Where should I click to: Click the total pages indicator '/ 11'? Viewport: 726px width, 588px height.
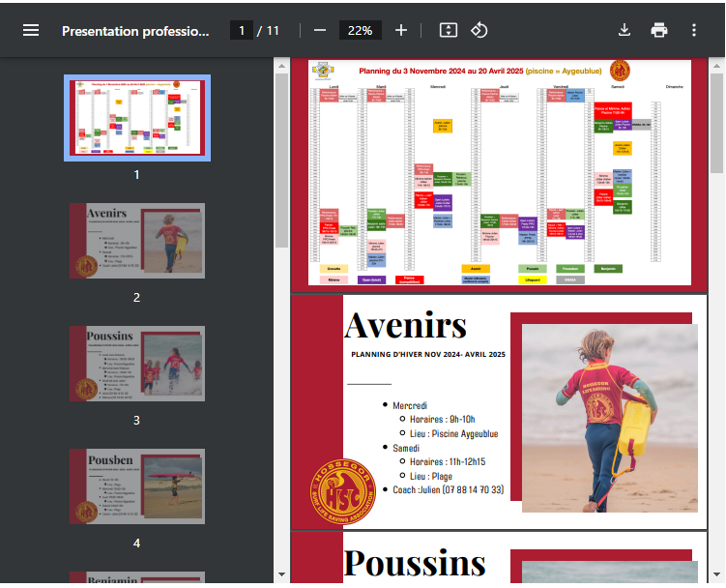point(268,31)
